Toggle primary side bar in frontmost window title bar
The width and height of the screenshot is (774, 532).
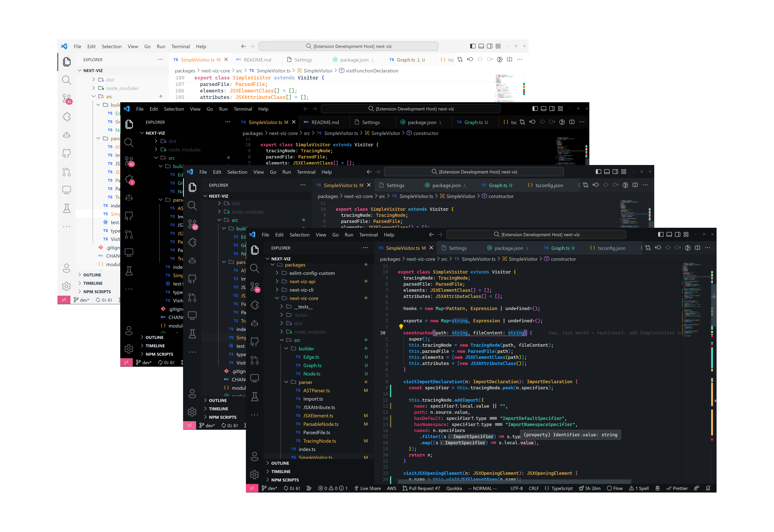[x=661, y=234]
